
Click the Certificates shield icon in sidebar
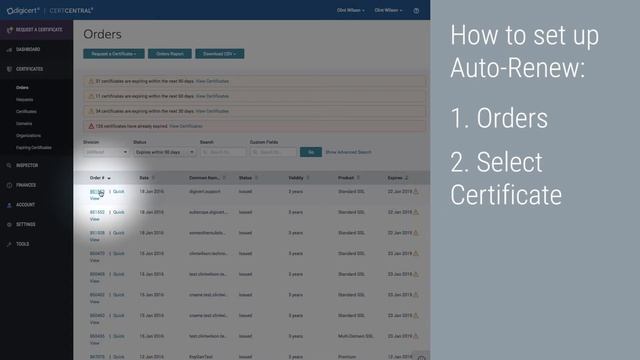click(x=9, y=69)
